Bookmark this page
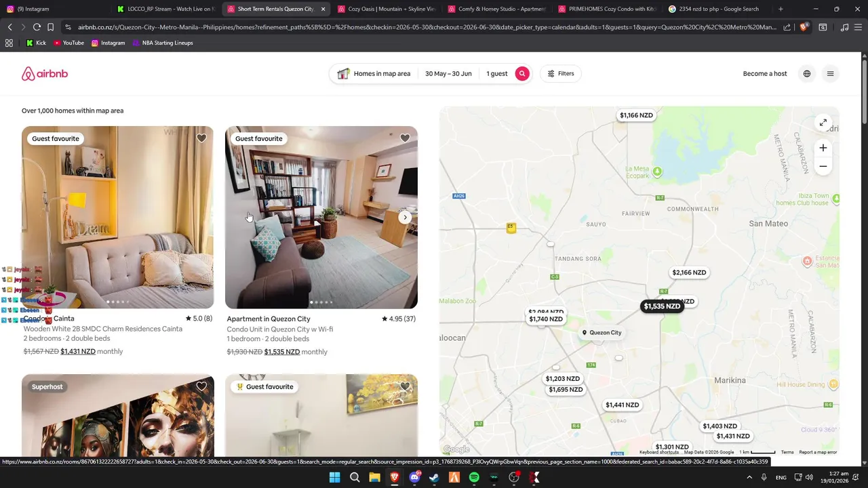The image size is (868, 488). click(x=50, y=27)
